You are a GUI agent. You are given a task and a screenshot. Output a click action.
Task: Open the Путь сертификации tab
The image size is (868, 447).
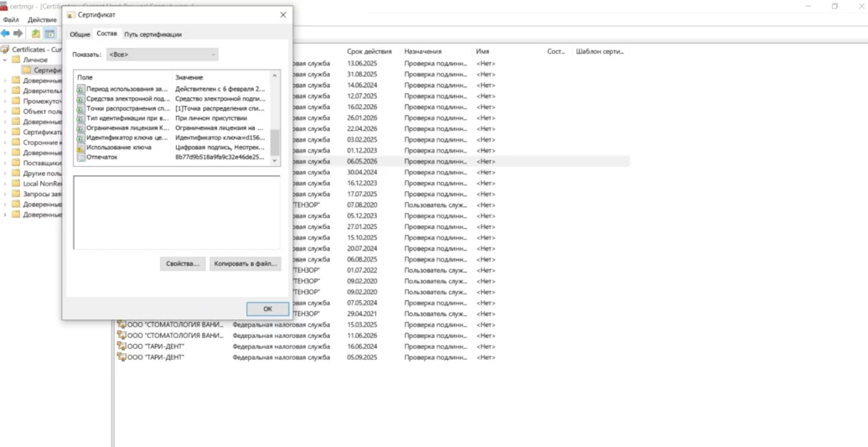click(152, 34)
